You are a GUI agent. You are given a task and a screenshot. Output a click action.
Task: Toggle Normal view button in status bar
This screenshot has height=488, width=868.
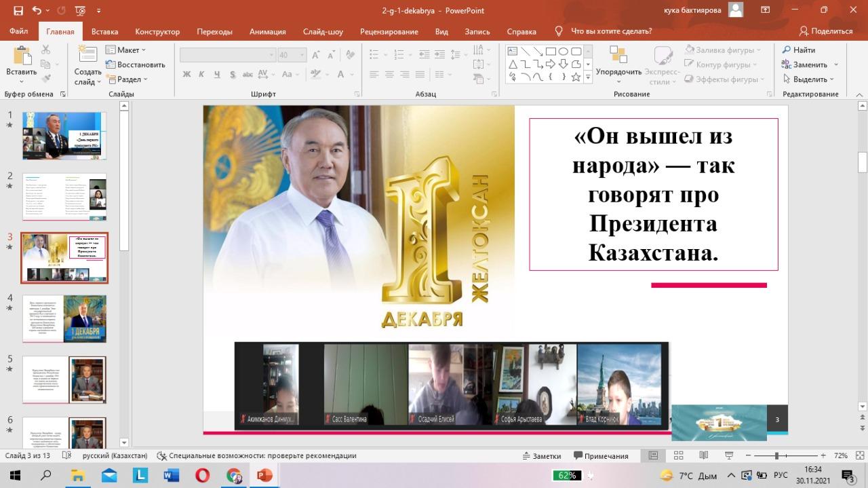click(652, 456)
